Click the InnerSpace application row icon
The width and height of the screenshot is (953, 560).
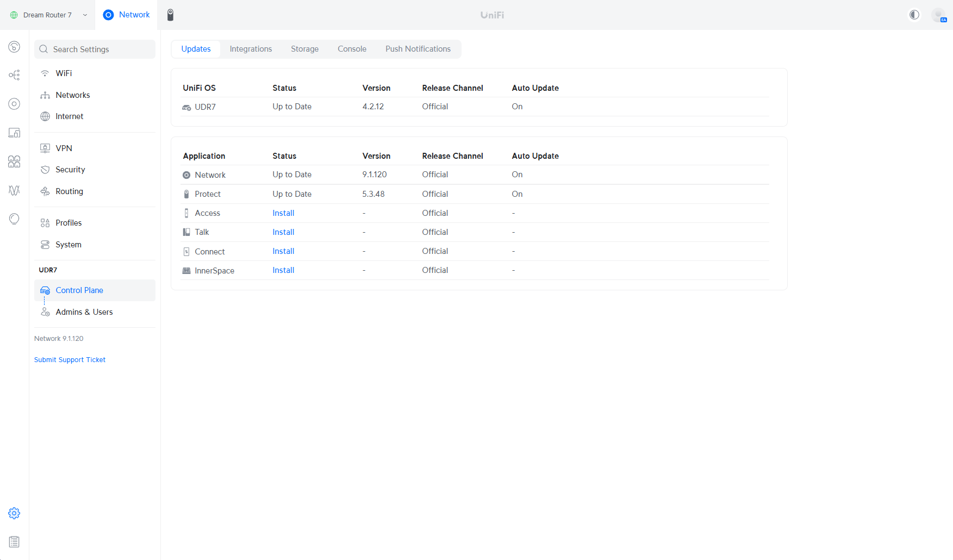[x=186, y=271]
